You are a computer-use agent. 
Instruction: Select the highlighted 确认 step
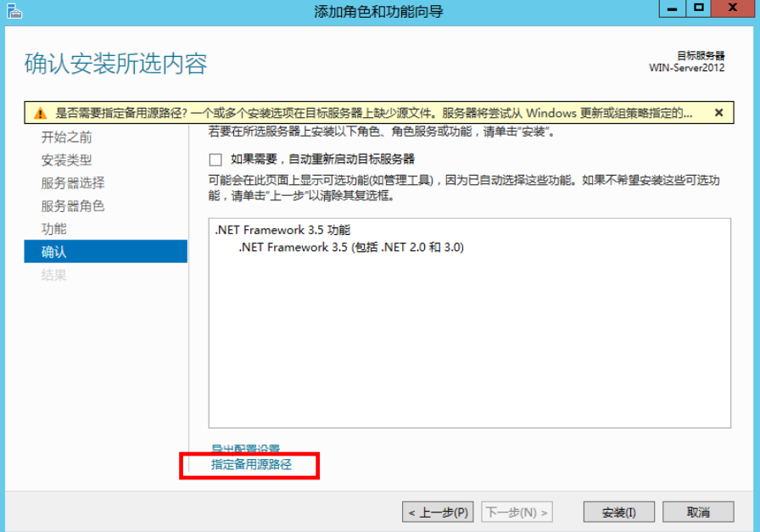[54, 252]
